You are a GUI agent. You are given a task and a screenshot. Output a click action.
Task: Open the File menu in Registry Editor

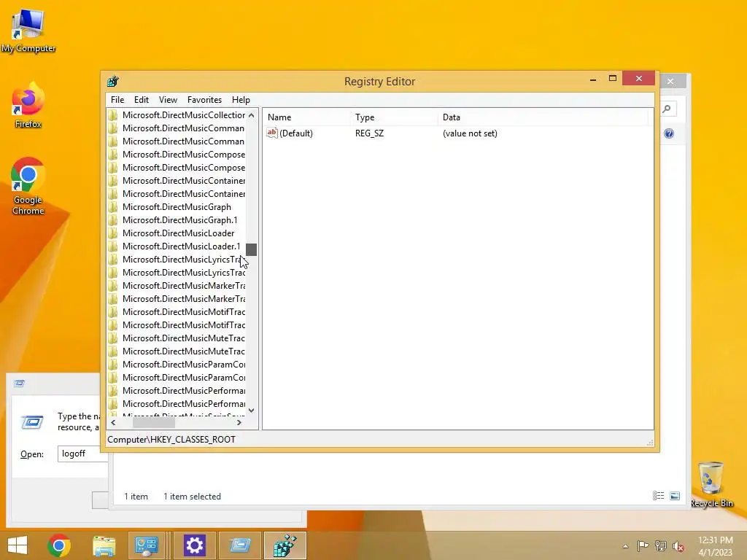[x=117, y=99]
